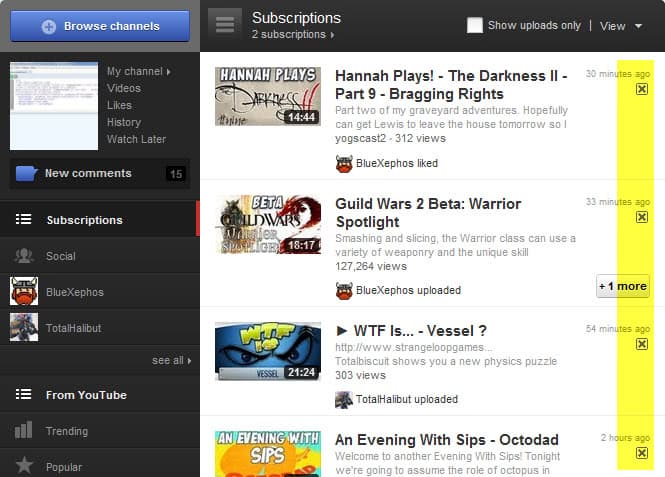Open yogscast2 channel link
The height and width of the screenshot is (477, 665).
[x=360, y=138]
